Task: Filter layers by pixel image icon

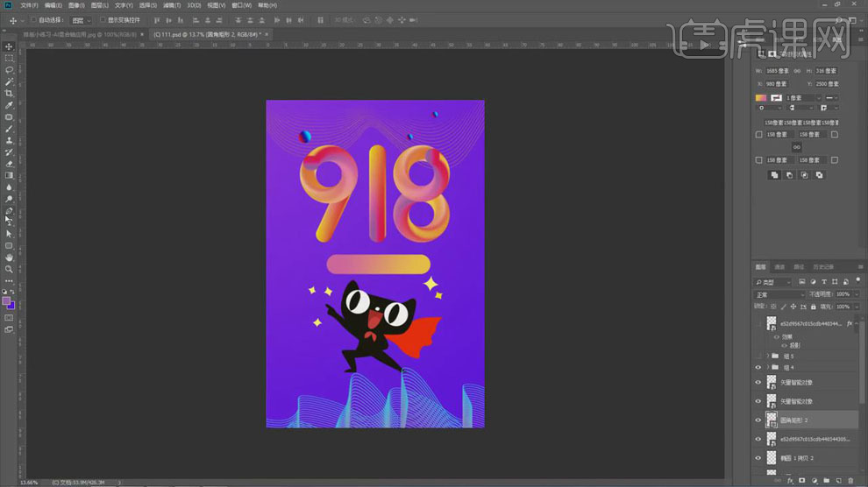Action: [801, 282]
